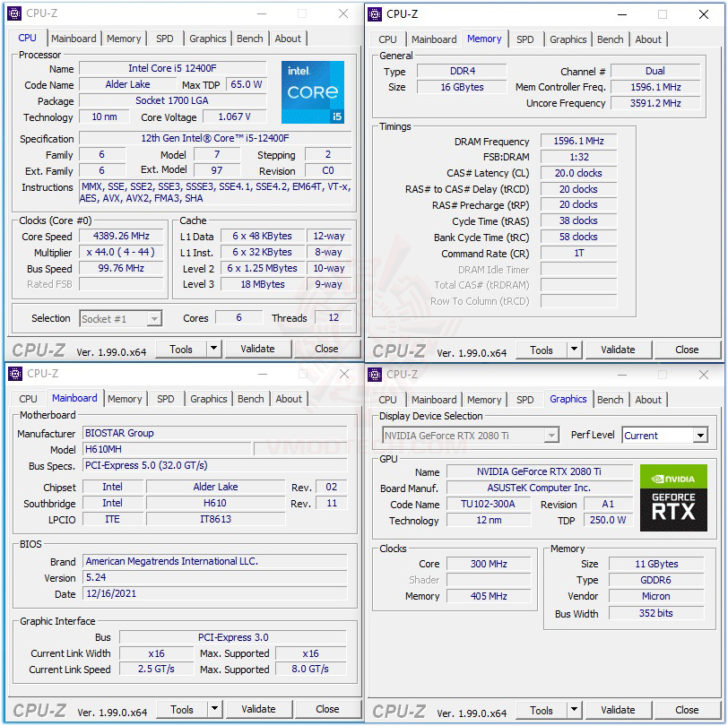Open the Memory tab in the Graphics window

coord(484,400)
